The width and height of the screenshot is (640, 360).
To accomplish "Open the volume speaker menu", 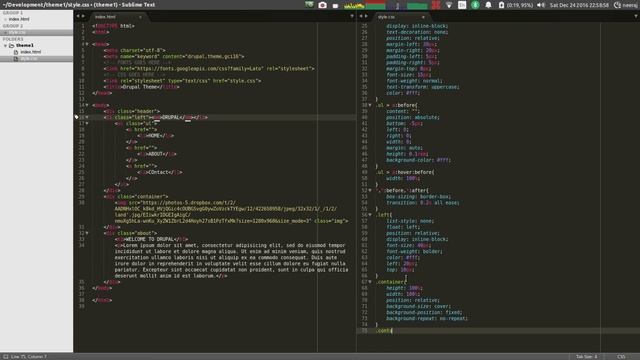I will (x=541, y=5).
